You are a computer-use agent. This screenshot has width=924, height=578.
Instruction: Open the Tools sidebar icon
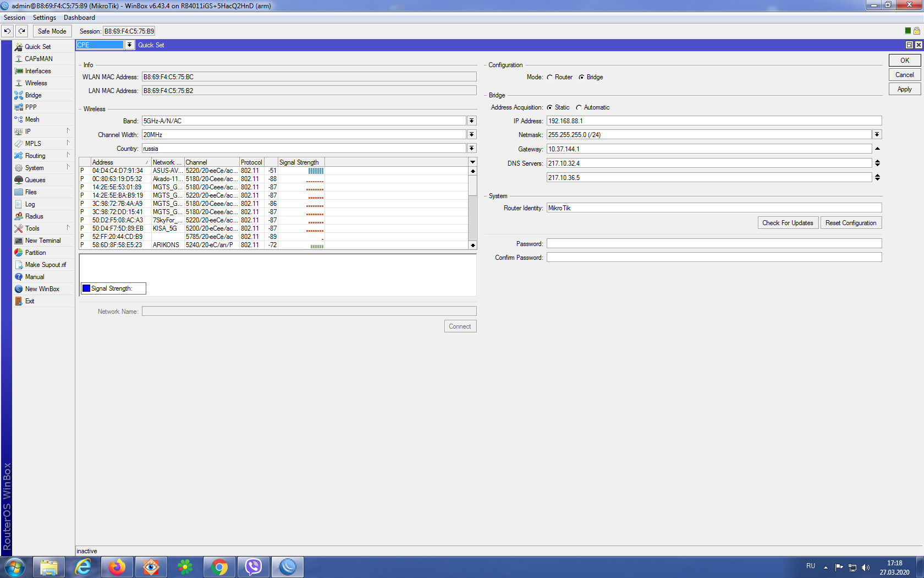click(x=19, y=228)
